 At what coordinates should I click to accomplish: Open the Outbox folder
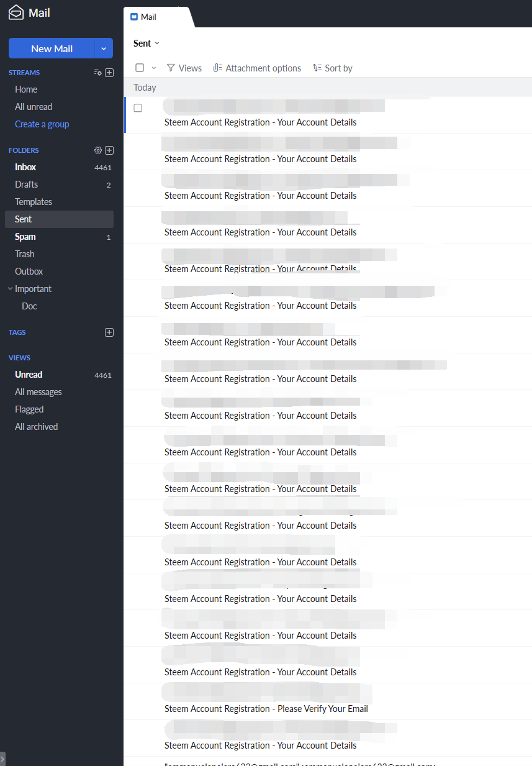click(x=60, y=271)
